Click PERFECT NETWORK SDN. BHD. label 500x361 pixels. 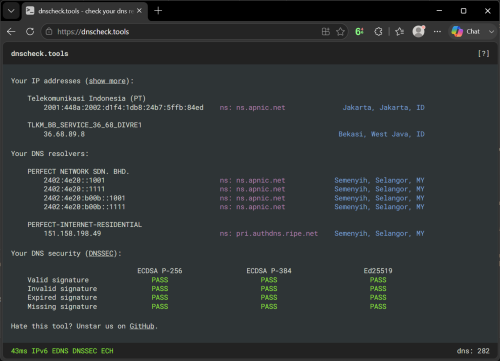78,172
